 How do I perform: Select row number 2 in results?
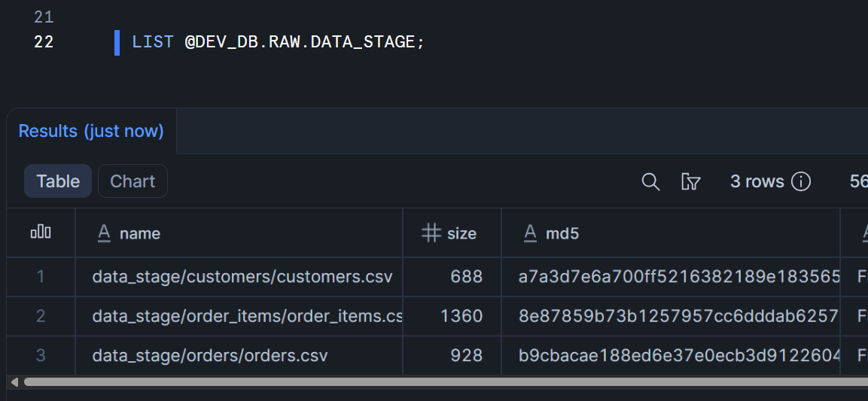pos(41,316)
